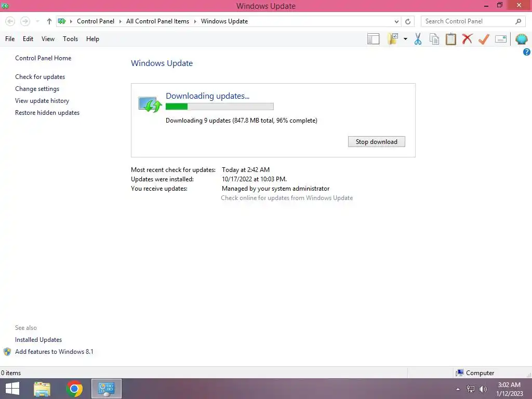Click the envelope E-mail toolbar icon

[x=501, y=39]
